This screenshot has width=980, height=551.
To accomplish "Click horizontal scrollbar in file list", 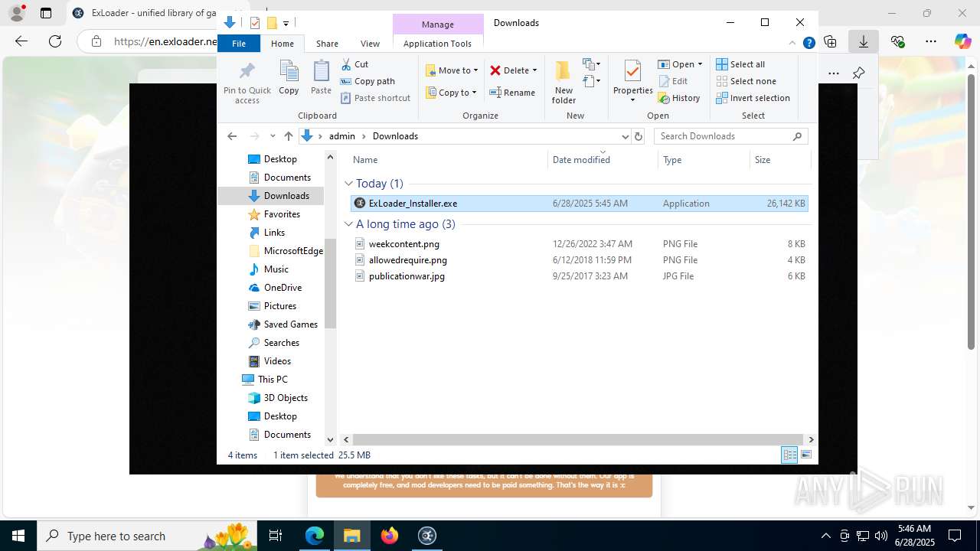I will click(578, 439).
